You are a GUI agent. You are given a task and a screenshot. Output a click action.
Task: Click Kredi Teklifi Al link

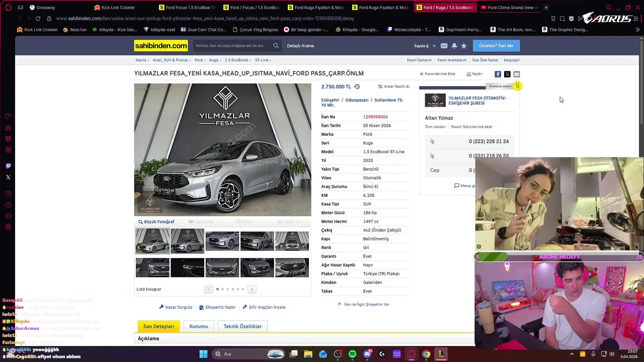point(393,86)
